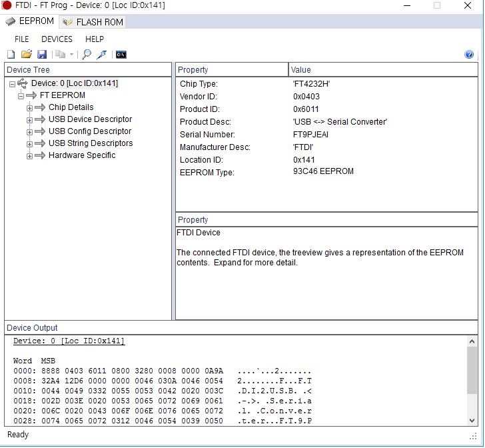Click the arrow icon beside Chip Details

pos(40,107)
